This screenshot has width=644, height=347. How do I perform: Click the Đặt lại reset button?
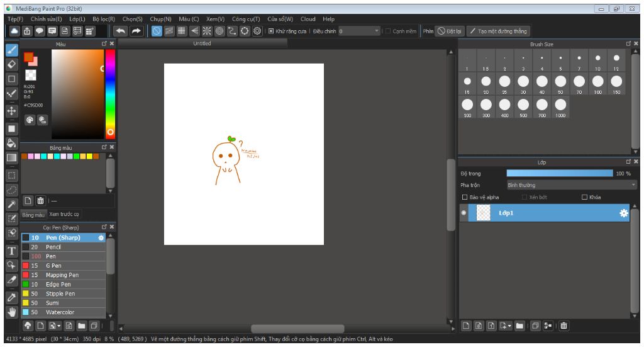click(450, 31)
